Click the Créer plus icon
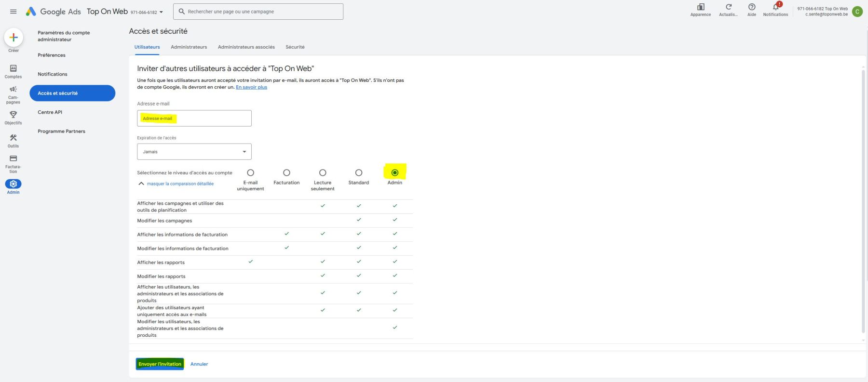 point(14,38)
